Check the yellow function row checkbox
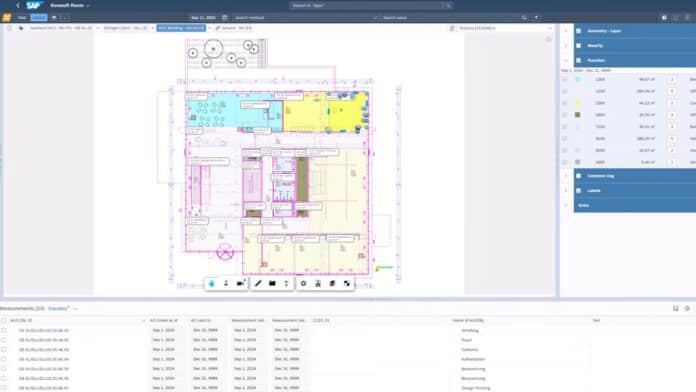The image size is (696, 392). pyautogui.click(x=565, y=103)
